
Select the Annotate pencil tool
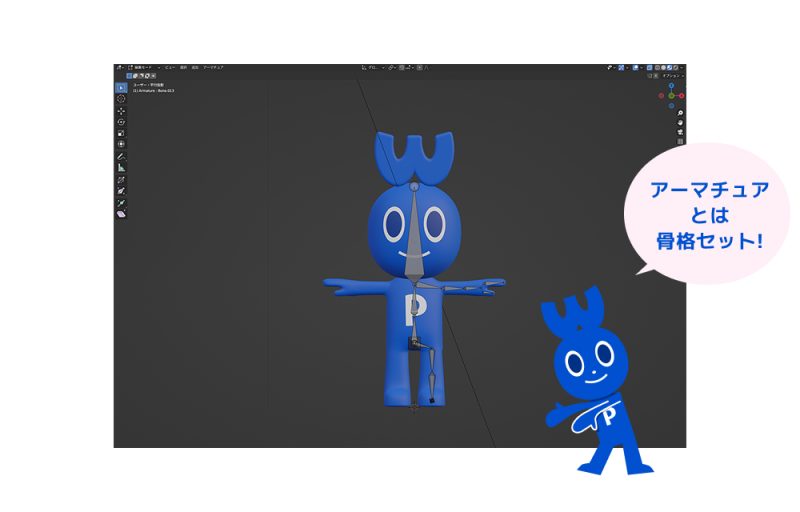121,157
